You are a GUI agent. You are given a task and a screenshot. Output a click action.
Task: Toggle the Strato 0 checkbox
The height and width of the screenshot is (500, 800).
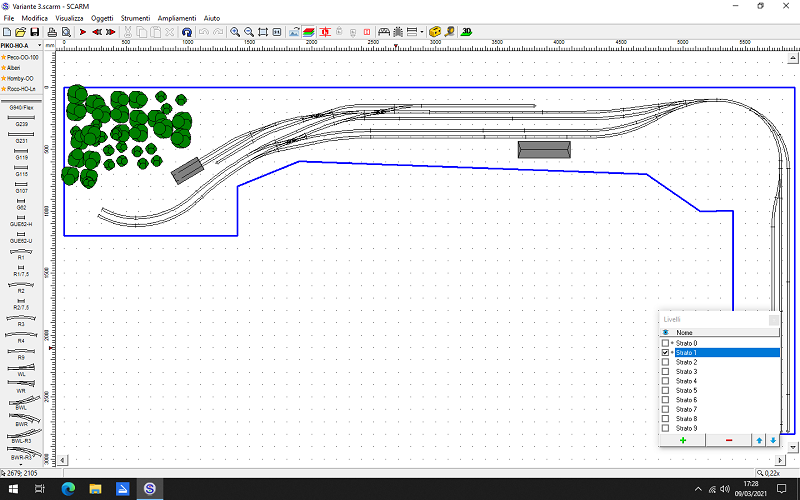(666, 343)
